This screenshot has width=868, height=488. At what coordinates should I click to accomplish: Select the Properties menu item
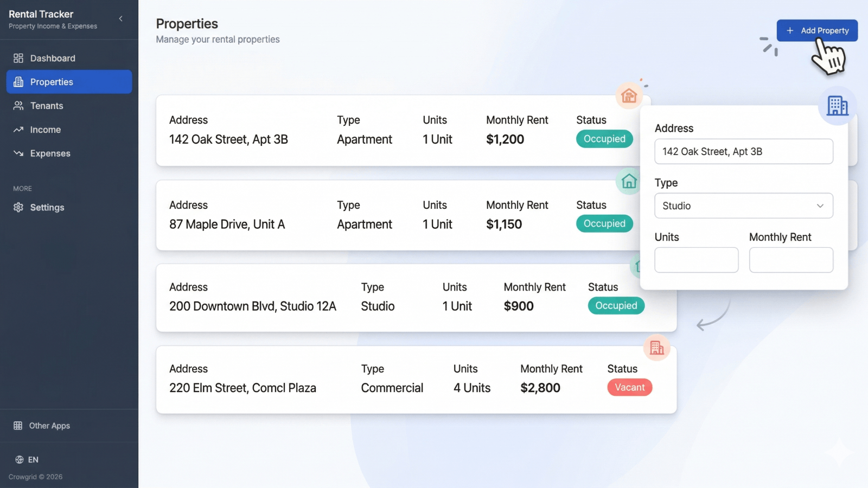pos(69,82)
